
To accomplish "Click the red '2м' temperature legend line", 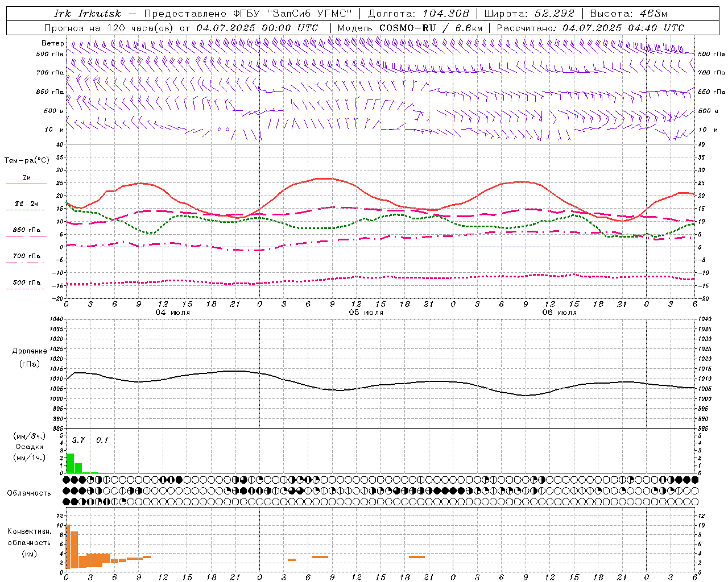I will point(26,184).
